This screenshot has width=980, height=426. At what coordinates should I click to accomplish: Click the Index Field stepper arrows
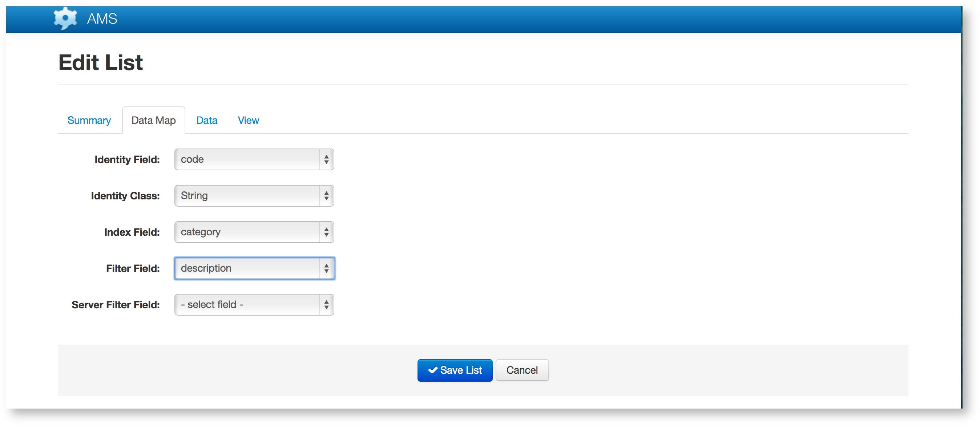tap(326, 232)
